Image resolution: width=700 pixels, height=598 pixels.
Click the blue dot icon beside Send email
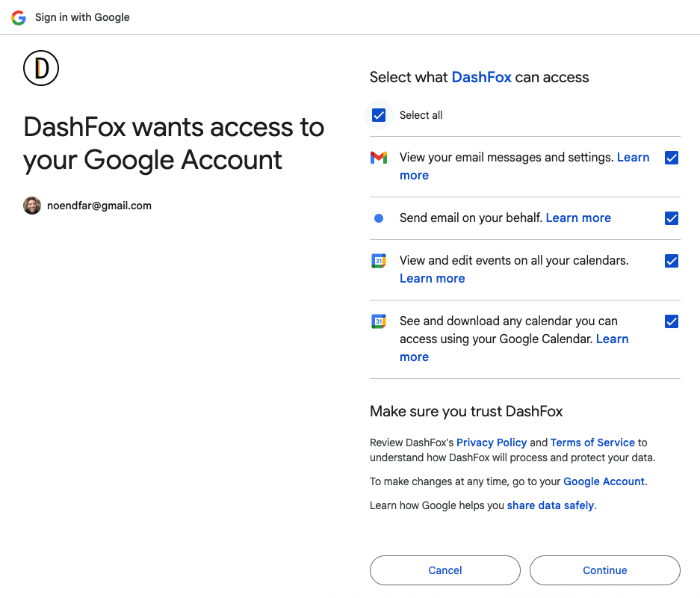[379, 218]
